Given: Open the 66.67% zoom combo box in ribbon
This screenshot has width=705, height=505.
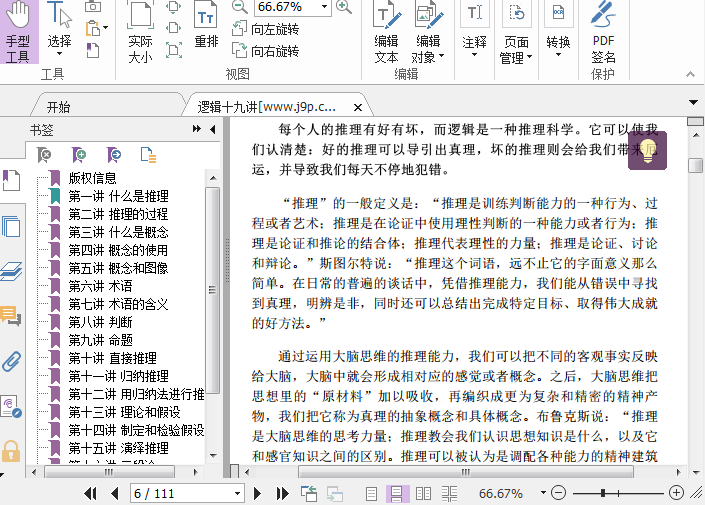Looking at the screenshot, I should coord(293,7).
